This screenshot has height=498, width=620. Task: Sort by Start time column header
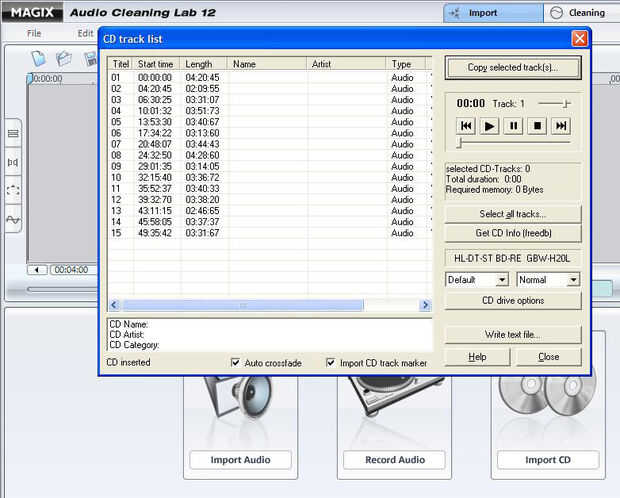[155, 64]
